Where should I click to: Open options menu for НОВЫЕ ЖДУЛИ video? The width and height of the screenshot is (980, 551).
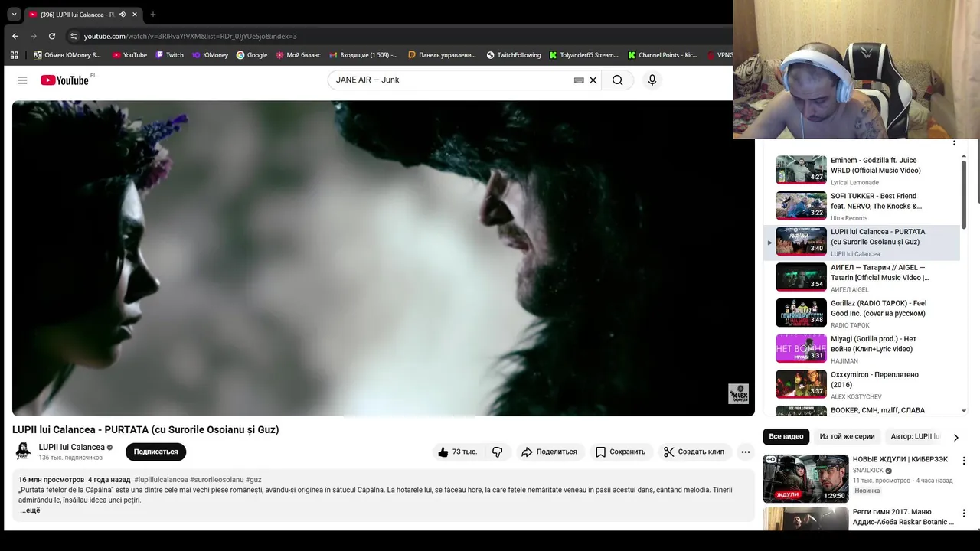coord(964,461)
